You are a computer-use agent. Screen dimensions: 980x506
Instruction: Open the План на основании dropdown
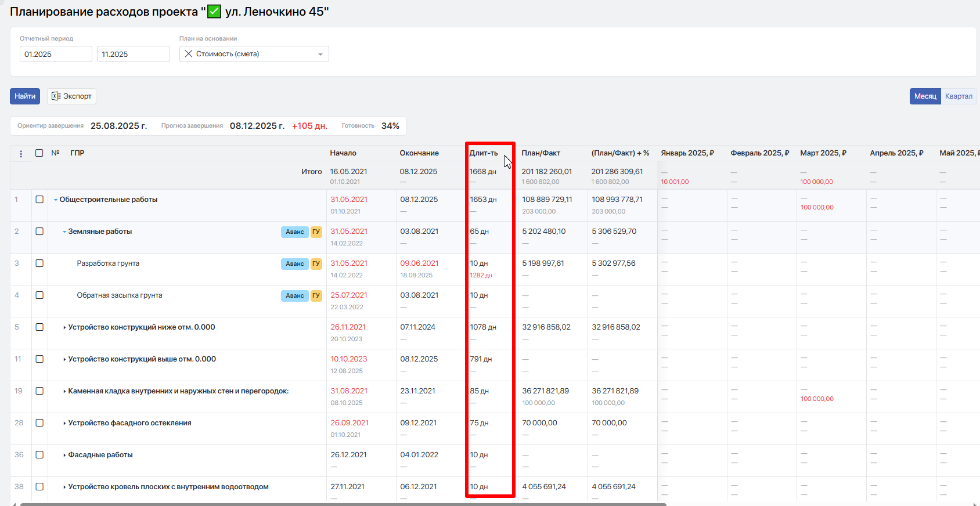pyautogui.click(x=320, y=55)
